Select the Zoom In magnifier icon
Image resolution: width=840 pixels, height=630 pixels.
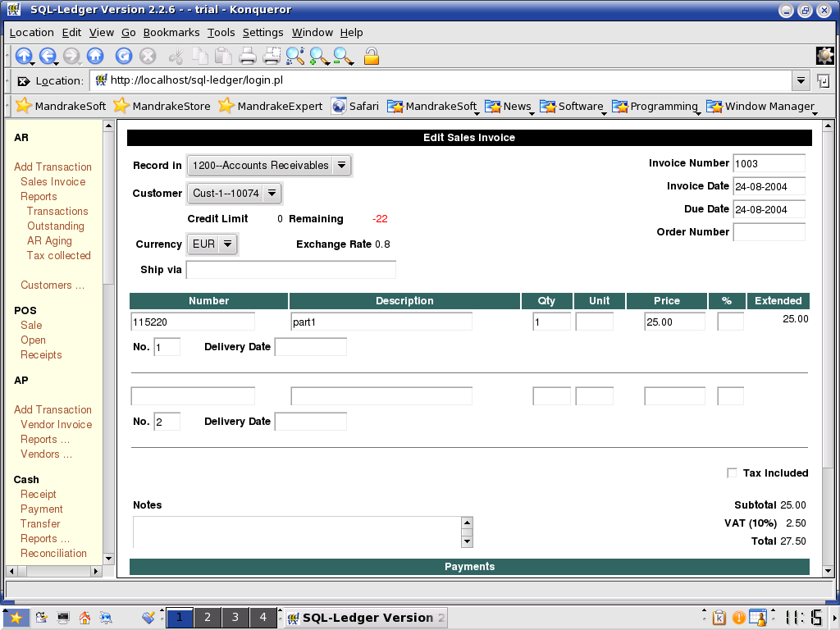point(319,56)
